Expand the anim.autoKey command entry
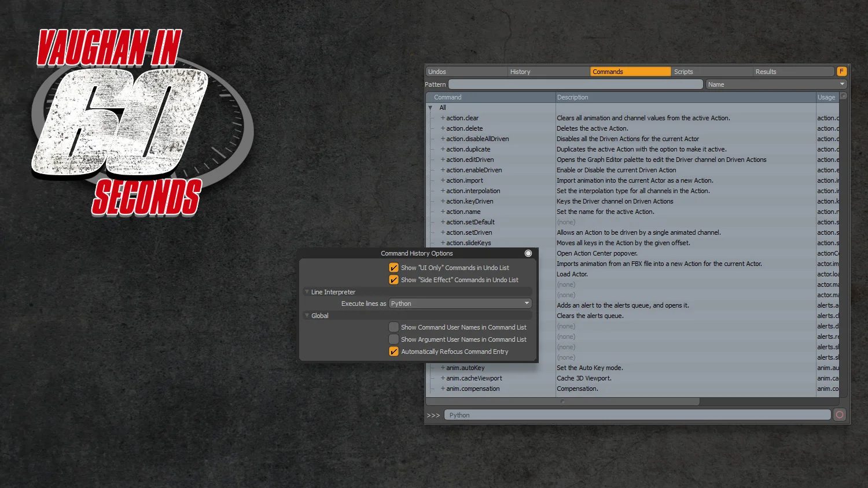868x488 pixels. click(443, 368)
